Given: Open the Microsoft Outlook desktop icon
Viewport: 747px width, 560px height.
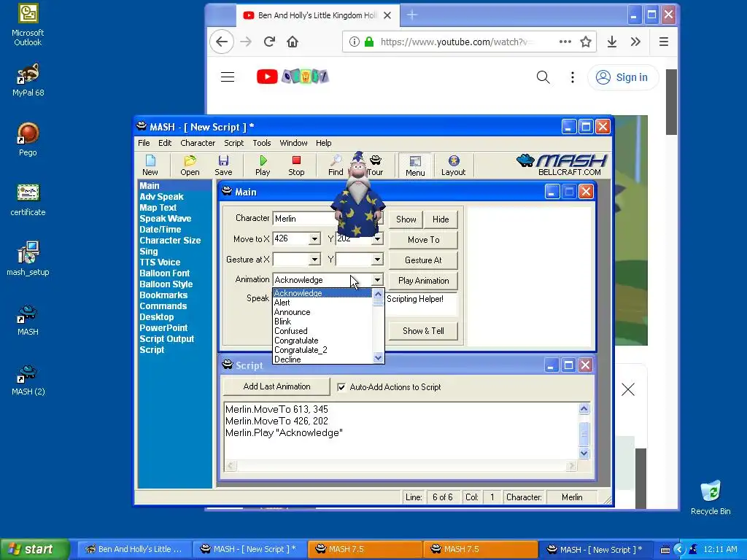Looking at the screenshot, I should pyautogui.click(x=28, y=26).
